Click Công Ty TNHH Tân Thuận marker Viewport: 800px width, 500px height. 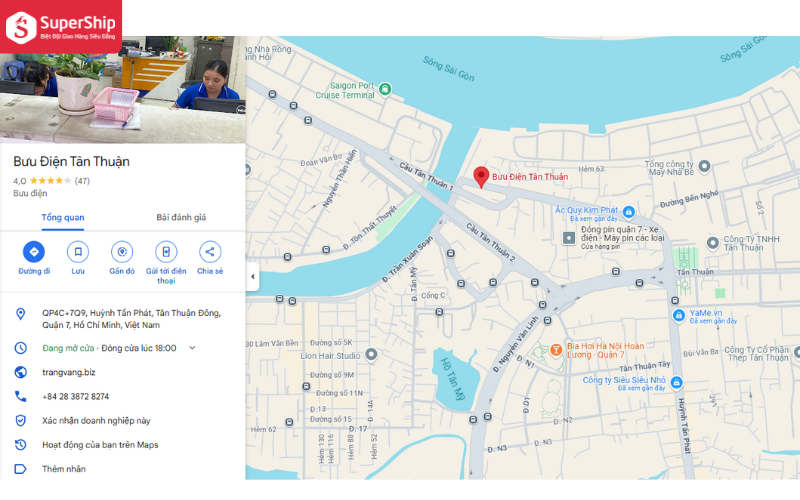coord(713,243)
